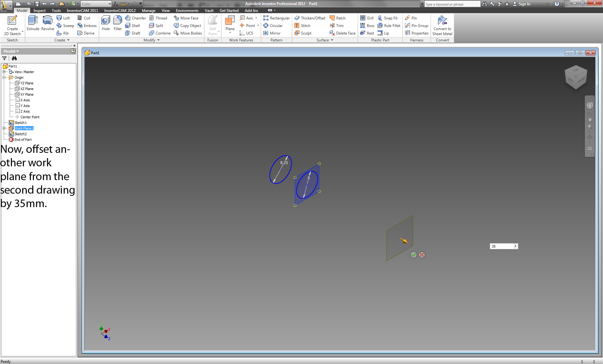Click the Create 2D Sketch tool

12,25
